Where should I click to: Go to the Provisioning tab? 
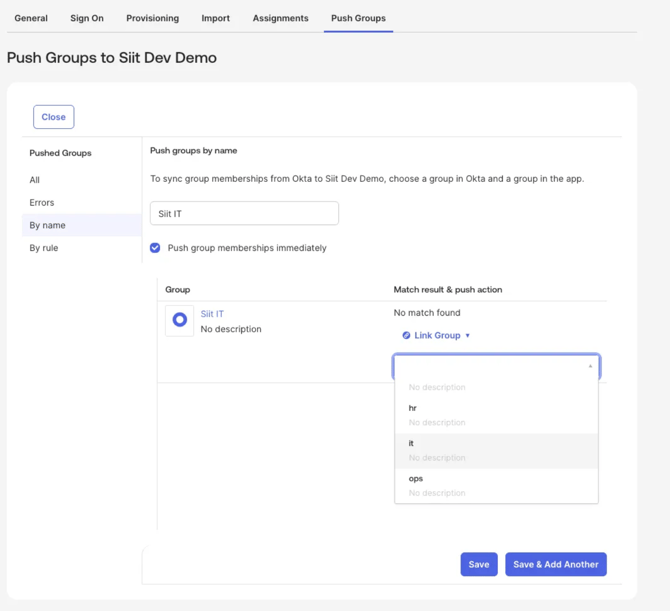[x=152, y=18]
